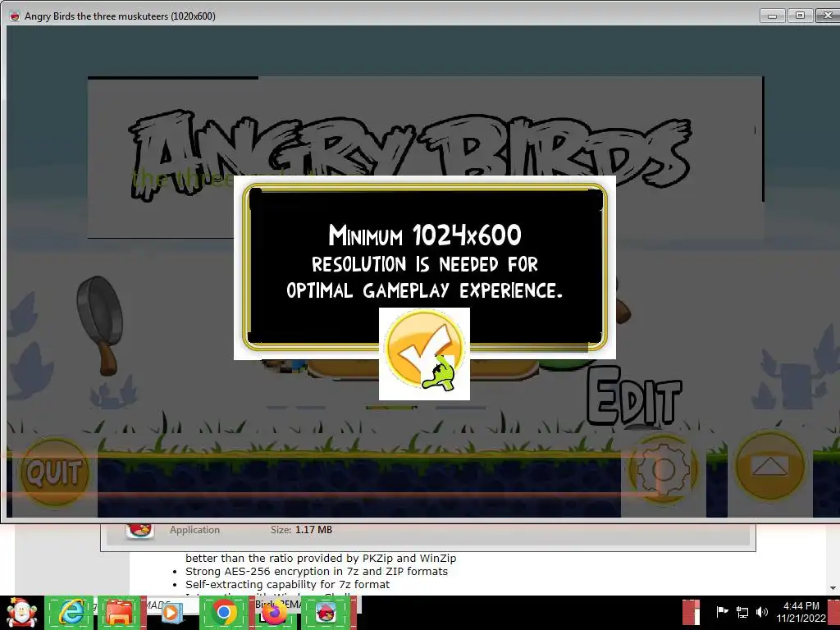Select the 'Application' text in the background window
The width and height of the screenshot is (840, 630).
click(x=194, y=530)
